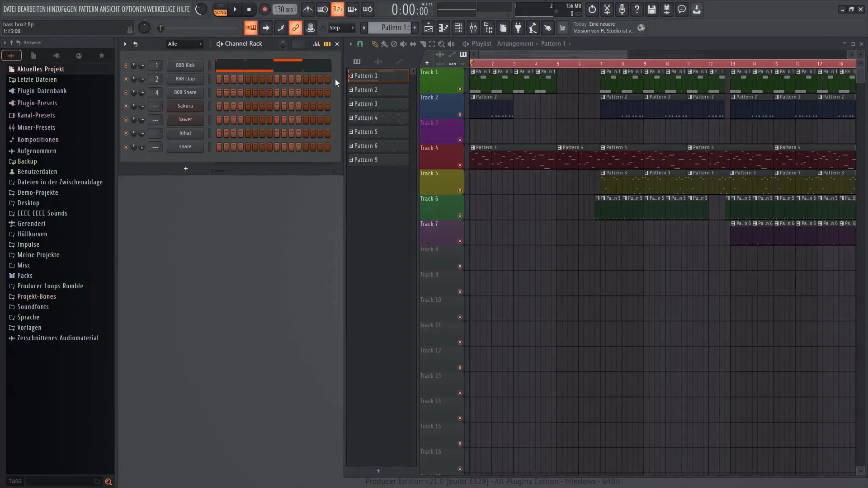Toggle mute on hihat channel
Screen dimensions: 868x488
tap(125, 132)
